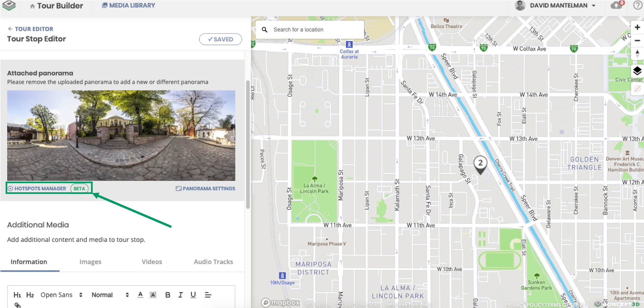The width and height of the screenshot is (644, 308).
Task: Switch to the Information tab
Action: coord(29,262)
